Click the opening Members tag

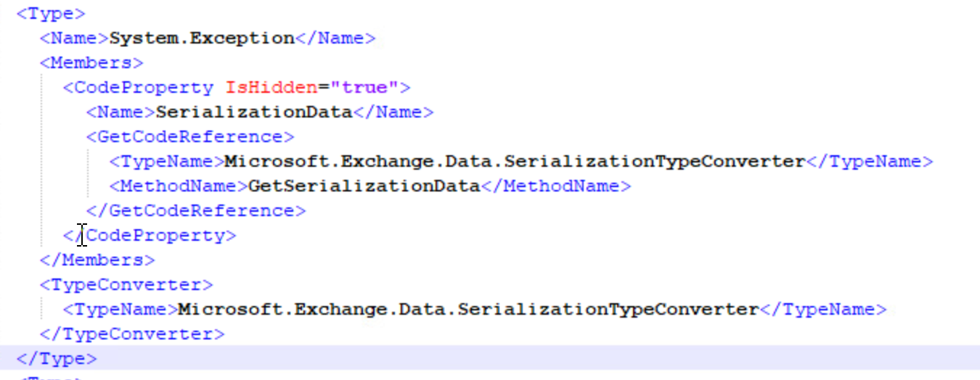(91, 63)
